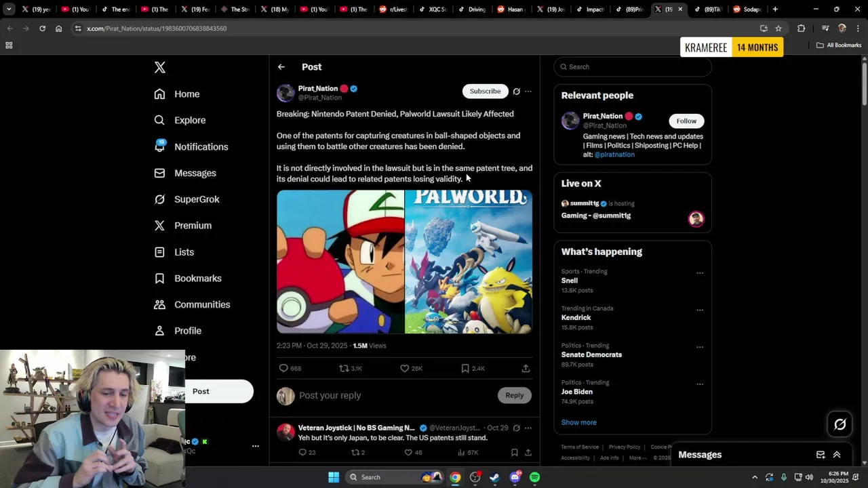The width and height of the screenshot is (868, 488).
Task: Open the Palworld image
Action: [469, 262]
